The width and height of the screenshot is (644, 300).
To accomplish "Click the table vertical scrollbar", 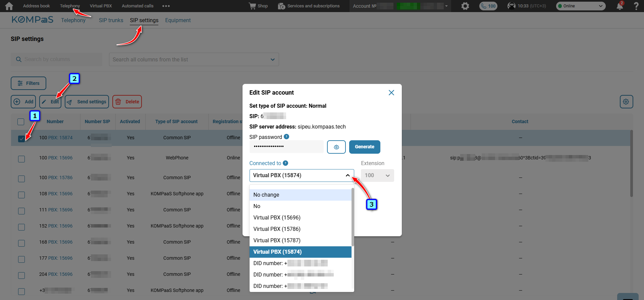I will coord(631,163).
